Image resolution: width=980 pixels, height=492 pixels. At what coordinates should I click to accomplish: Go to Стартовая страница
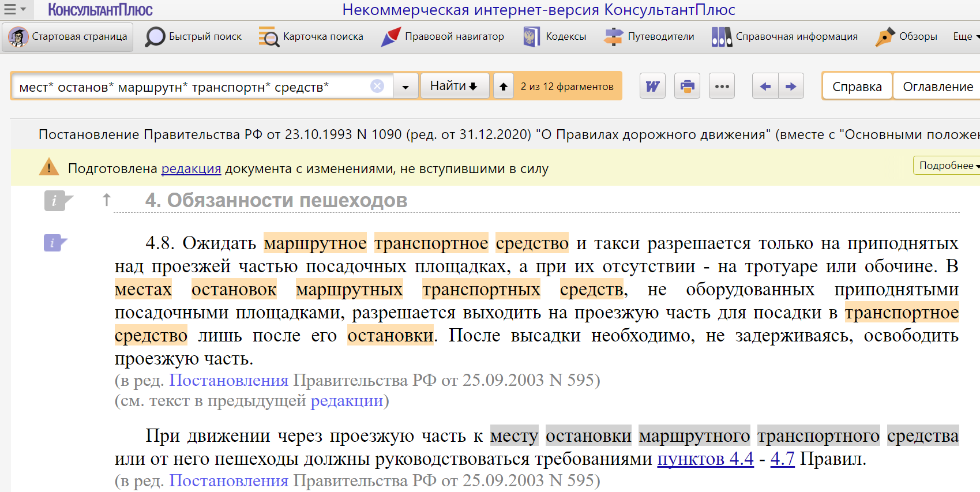point(67,37)
